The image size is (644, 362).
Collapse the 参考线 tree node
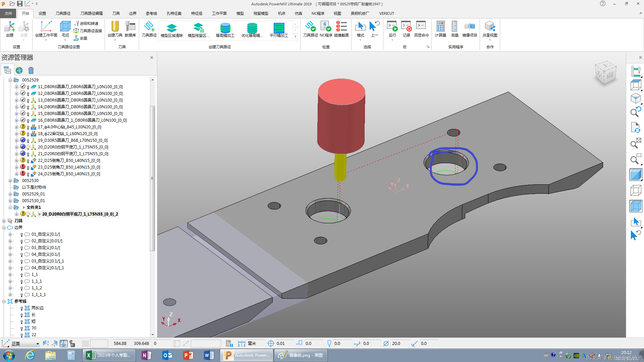click(4, 301)
